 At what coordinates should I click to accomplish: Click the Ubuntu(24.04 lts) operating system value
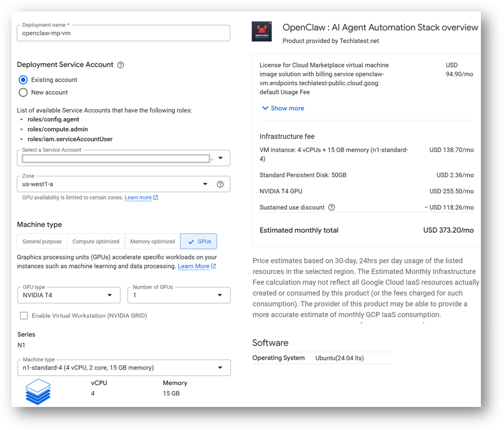click(x=340, y=358)
